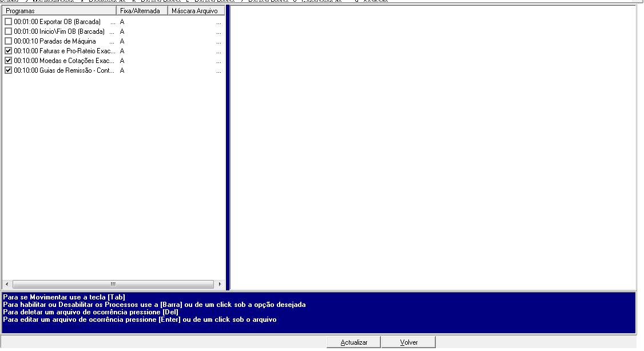Enable the Exportar OB (Barcada) checkbox
This screenshot has height=351, width=644.
pyautogui.click(x=8, y=22)
